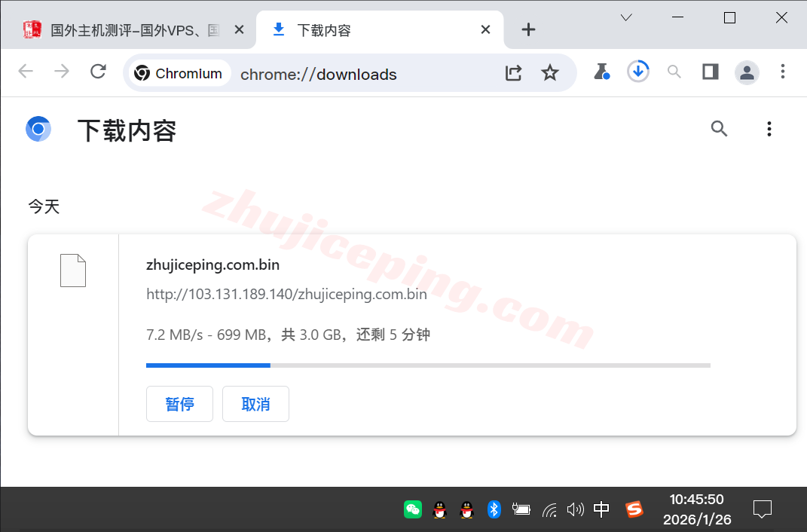Click the browser profile avatar icon
The height and width of the screenshot is (532, 807).
(747, 72)
